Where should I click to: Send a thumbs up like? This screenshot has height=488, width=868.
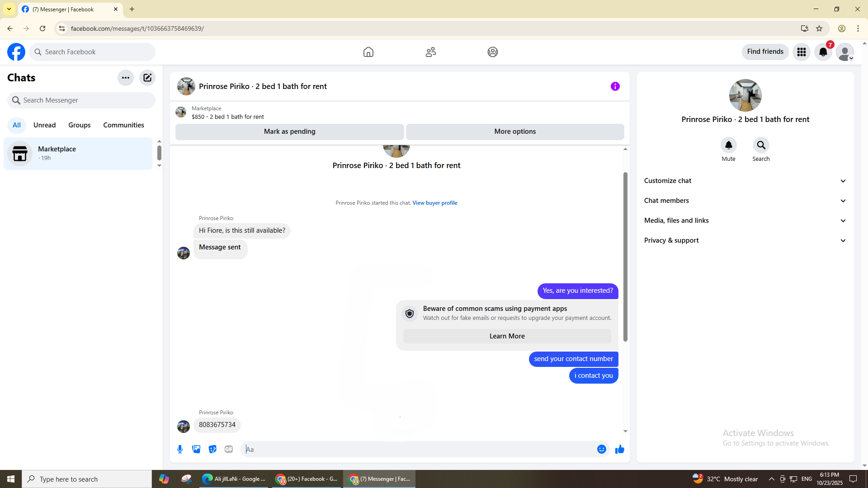tap(620, 449)
